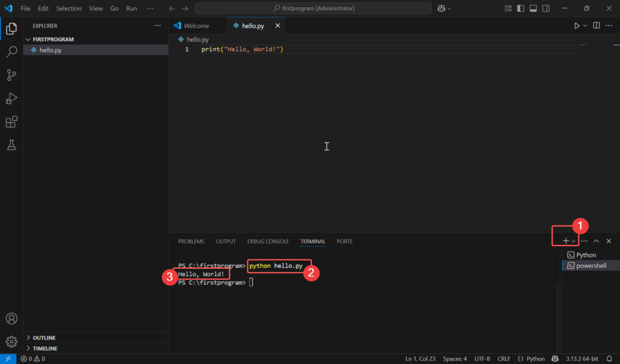The height and width of the screenshot is (364, 620).
Task: Show more menu items ellipsis
Action: point(150,8)
